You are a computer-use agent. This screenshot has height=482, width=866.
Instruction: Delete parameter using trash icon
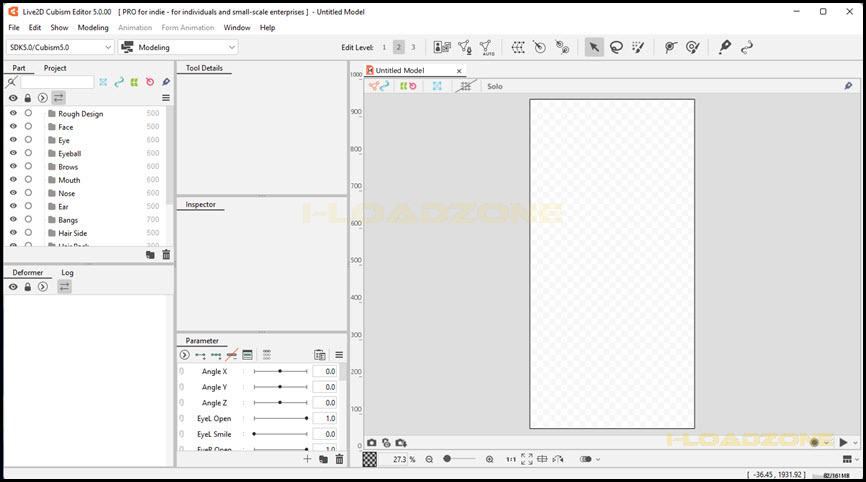click(x=339, y=459)
